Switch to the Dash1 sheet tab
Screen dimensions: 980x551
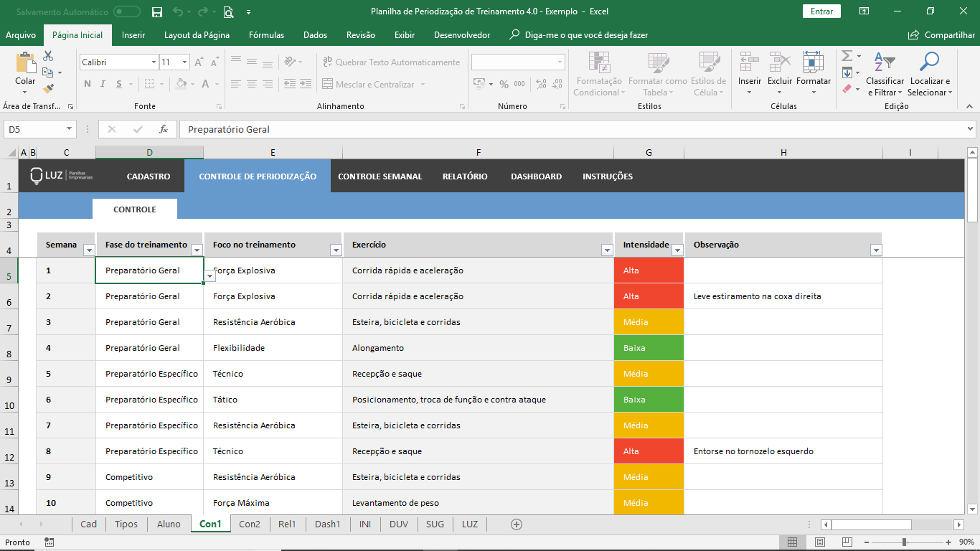[328, 524]
